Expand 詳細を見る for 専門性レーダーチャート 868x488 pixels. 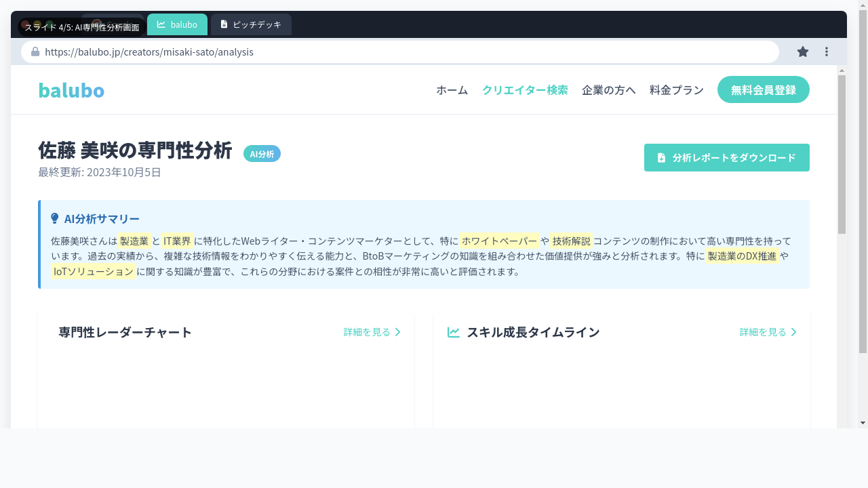(372, 332)
